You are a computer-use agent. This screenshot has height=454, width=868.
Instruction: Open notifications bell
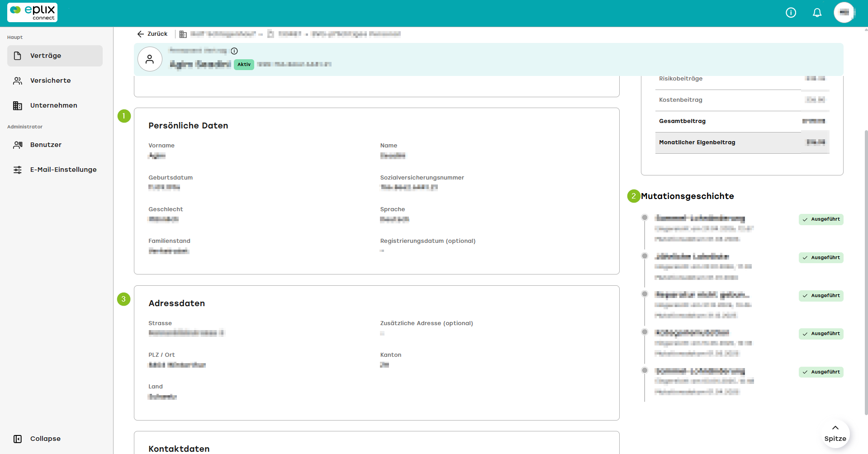pos(817,13)
